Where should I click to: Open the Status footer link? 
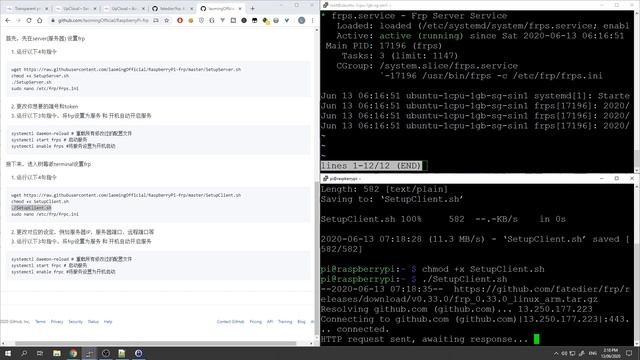tap(93, 322)
